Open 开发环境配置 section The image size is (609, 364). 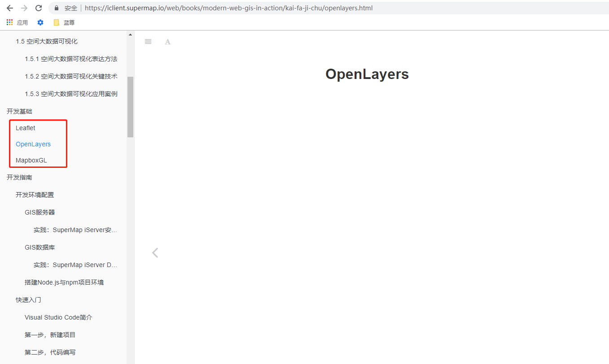point(35,195)
